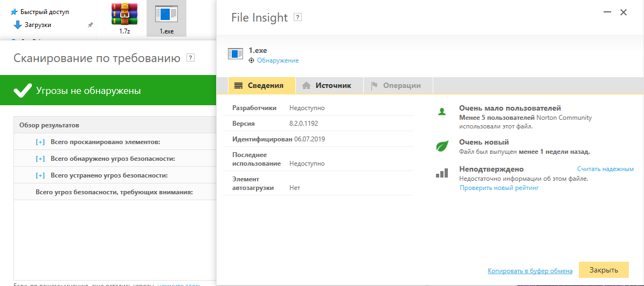Click the Угрозы не обнаружены banner text
This screenshot has height=286, width=644.
tap(88, 91)
